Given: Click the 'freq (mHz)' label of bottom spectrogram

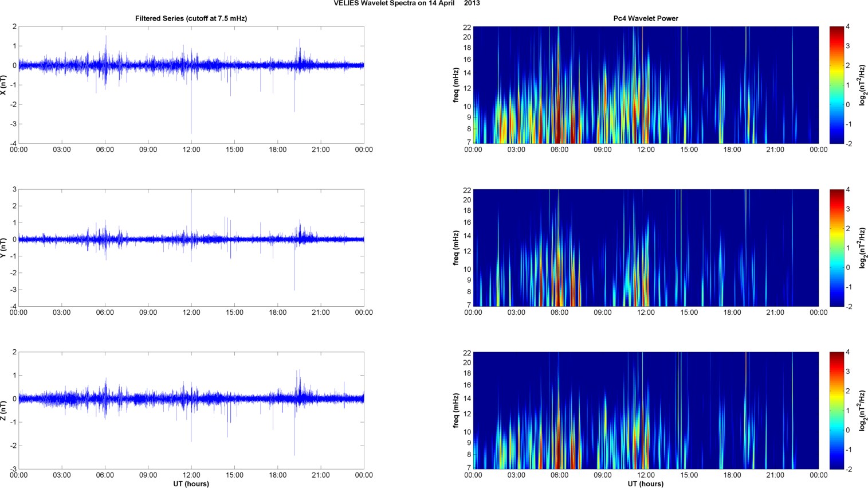Looking at the screenshot, I should coord(456,411).
